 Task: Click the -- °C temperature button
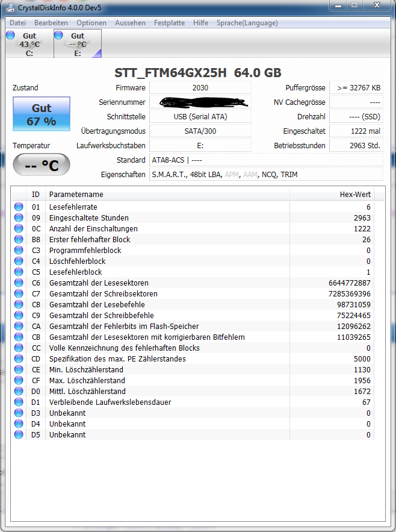click(42, 165)
